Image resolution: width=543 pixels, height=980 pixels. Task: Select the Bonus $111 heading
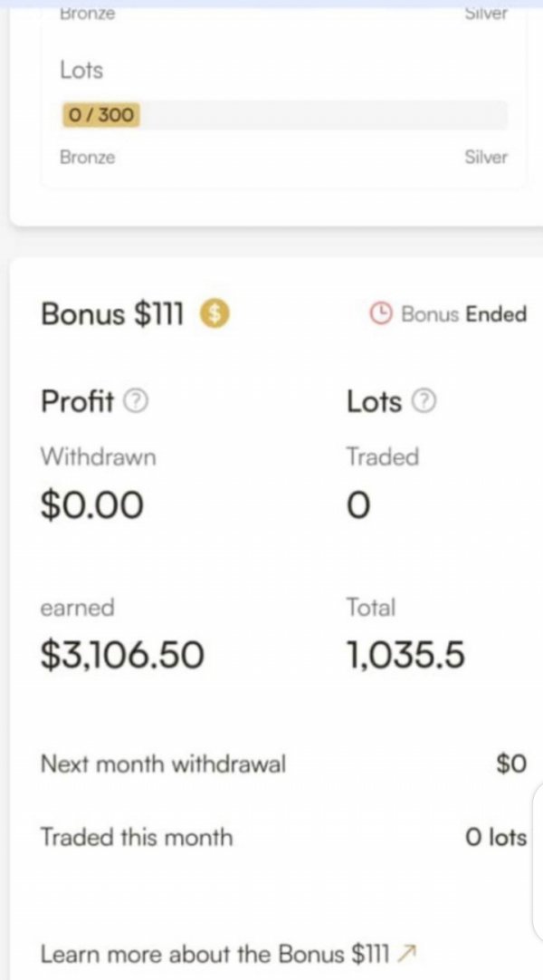(x=111, y=314)
